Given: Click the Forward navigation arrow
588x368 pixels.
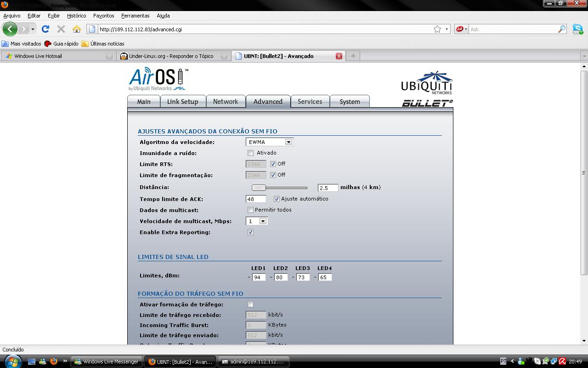Looking at the screenshot, I should [x=23, y=29].
